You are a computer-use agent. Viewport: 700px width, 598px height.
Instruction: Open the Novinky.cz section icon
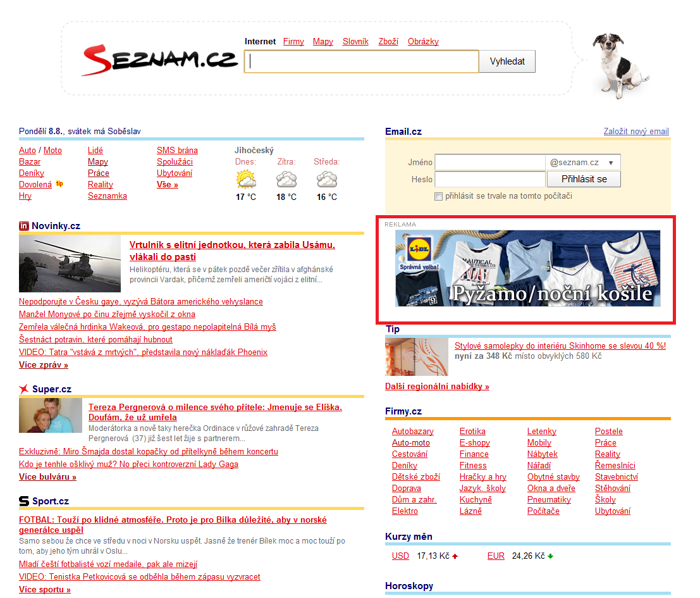(23, 226)
